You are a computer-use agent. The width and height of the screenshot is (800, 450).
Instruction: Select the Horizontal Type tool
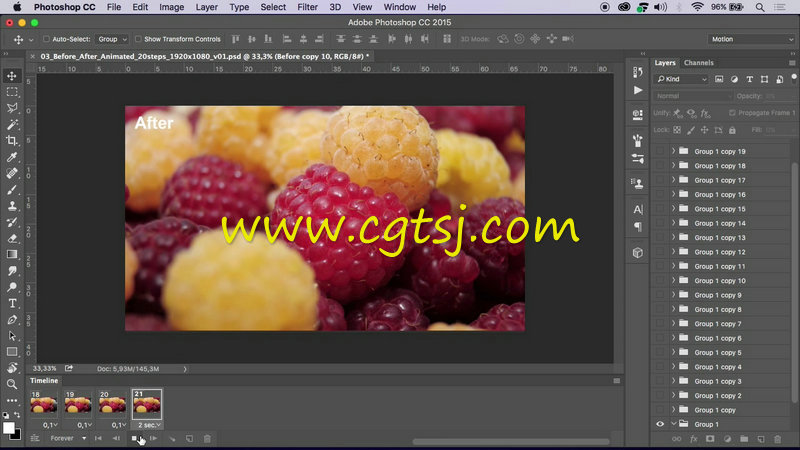coord(12,303)
